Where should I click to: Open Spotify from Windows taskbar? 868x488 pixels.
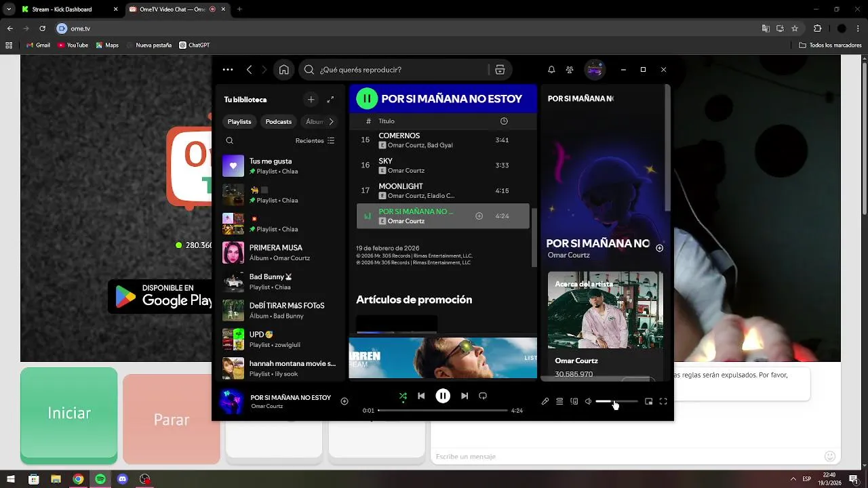(x=100, y=479)
